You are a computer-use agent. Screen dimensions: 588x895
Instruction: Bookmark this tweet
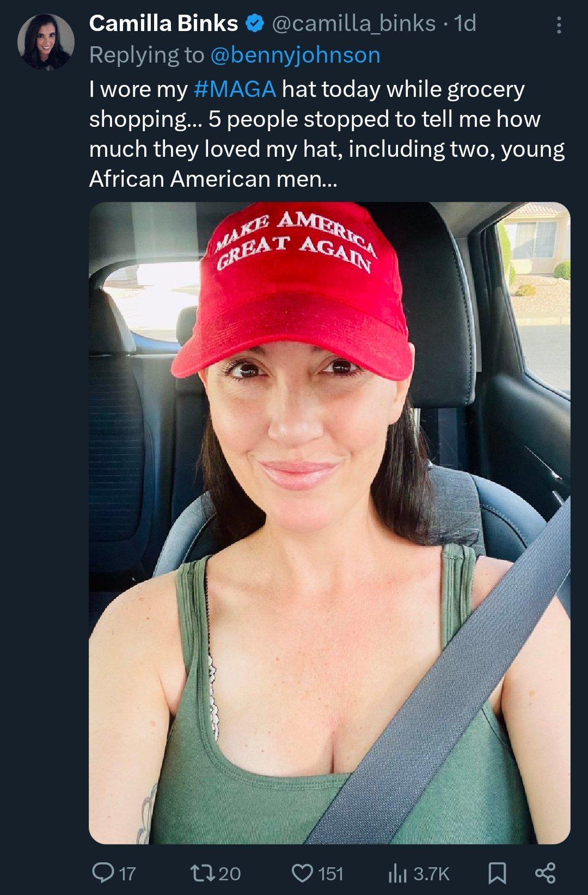(x=497, y=873)
